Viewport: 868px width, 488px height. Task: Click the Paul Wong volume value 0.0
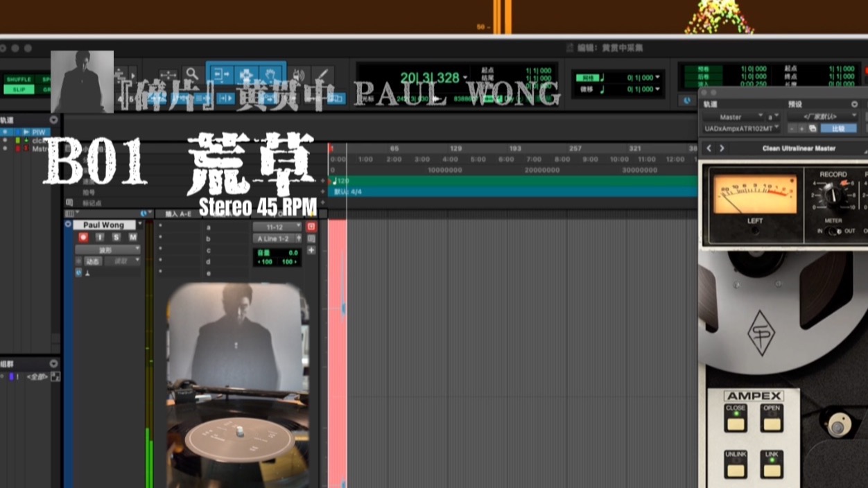click(x=293, y=254)
